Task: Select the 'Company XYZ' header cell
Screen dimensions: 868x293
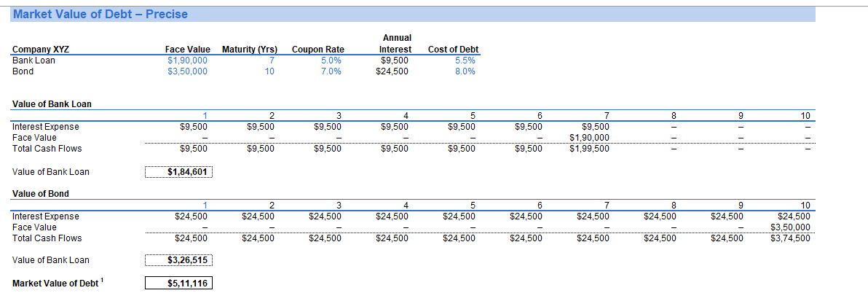Action: (41, 50)
